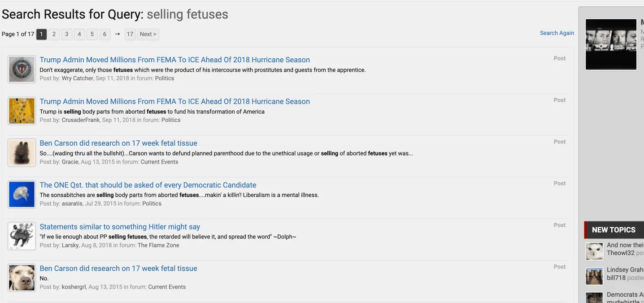Click Wry Catcher's round badge avatar
This screenshot has width=644, height=303.
point(22,69)
